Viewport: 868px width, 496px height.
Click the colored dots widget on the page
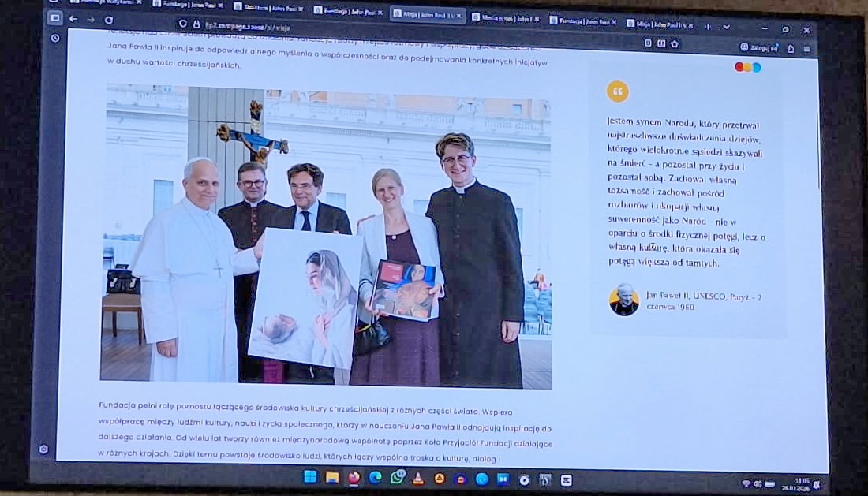[747, 67]
